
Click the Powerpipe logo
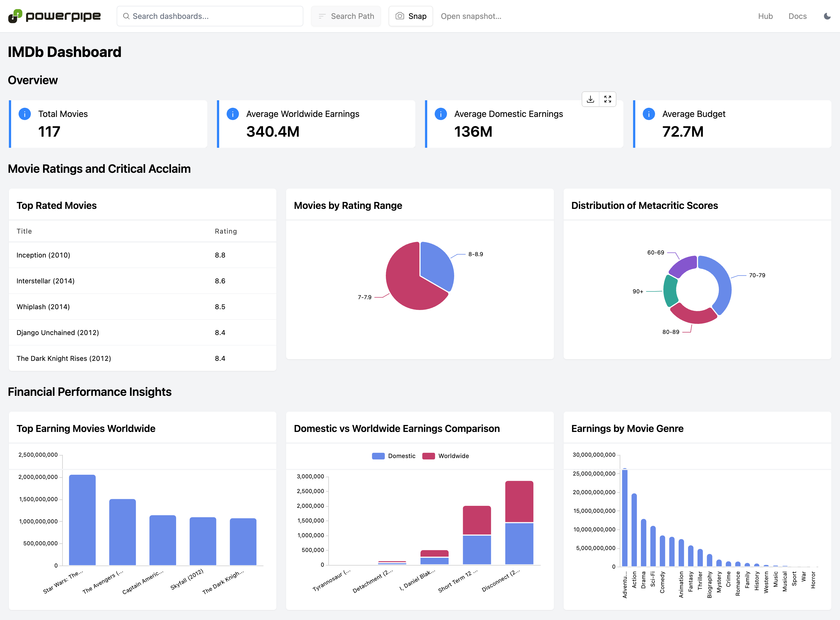54,16
